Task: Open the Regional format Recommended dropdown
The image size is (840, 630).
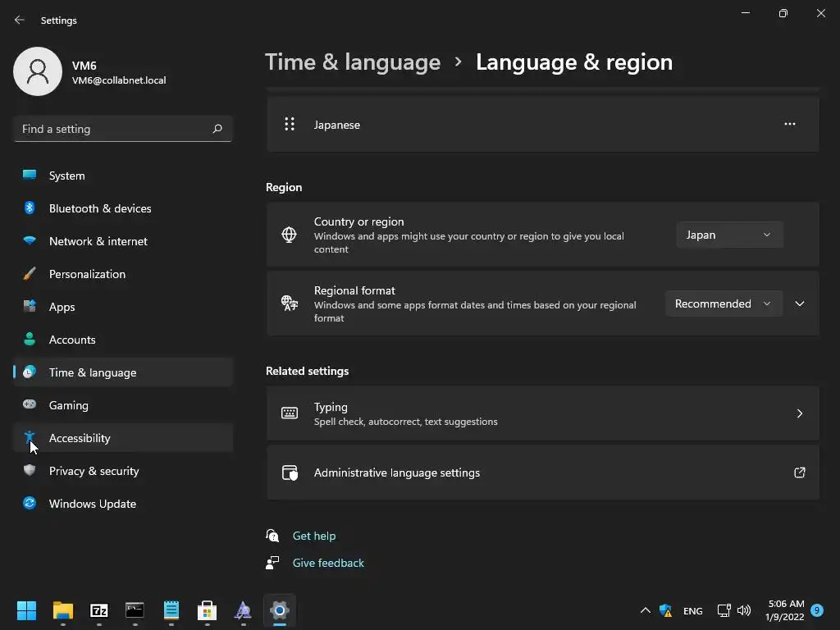Action: point(724,304)
